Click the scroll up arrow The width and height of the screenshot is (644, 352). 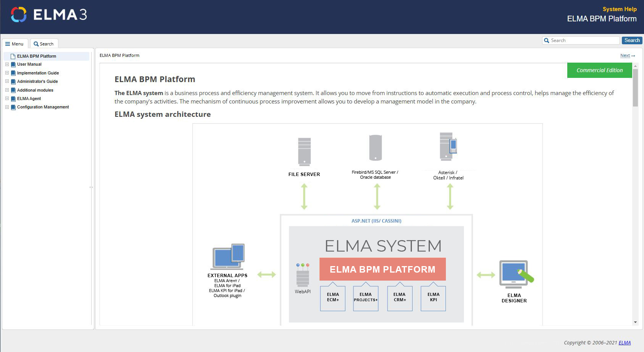point(635,66)
